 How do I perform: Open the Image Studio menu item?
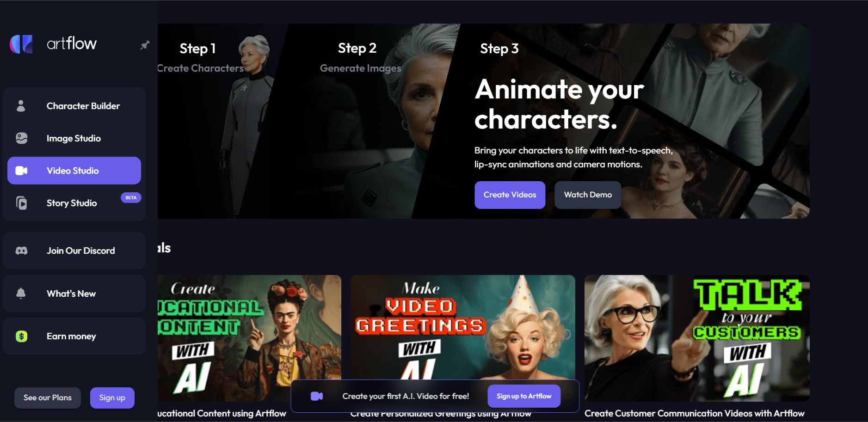pyautogui.click(x=74, y=138)
